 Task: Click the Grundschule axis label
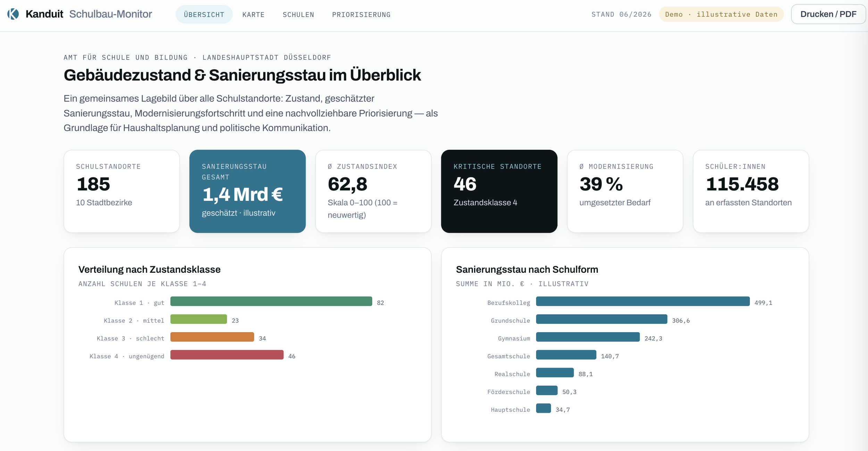pos(510,321)
